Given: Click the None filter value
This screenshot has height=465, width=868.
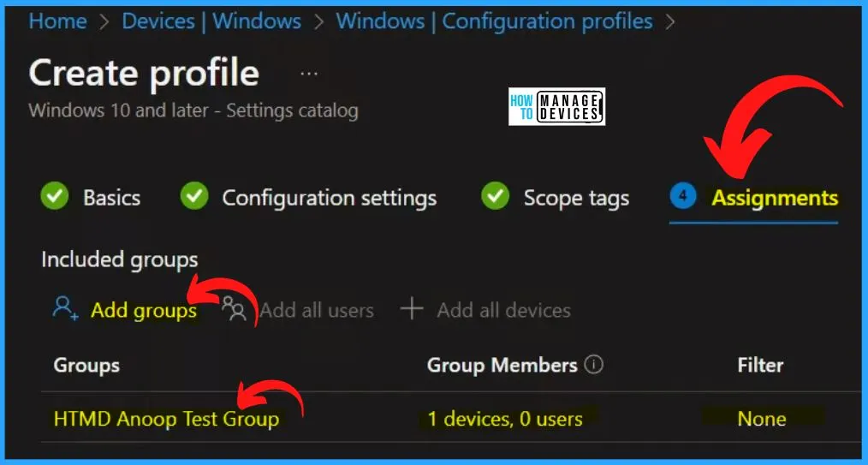Looking at the screenshot, I should tap(762, 419).
